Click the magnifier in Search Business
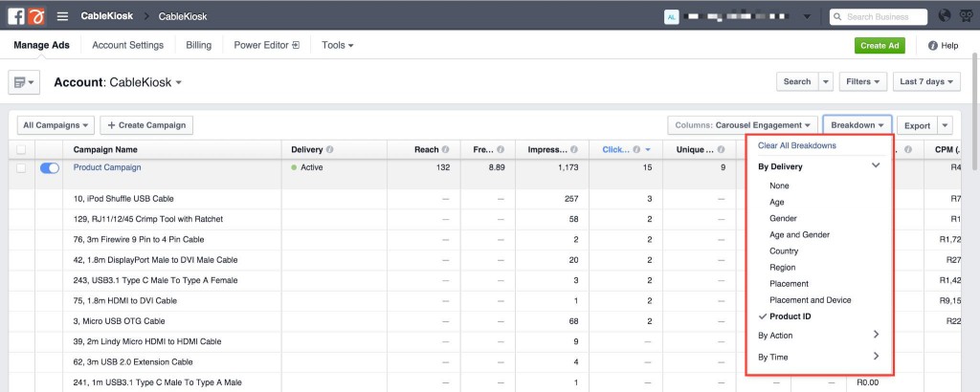Viewport: 980px width, 392px height. [x=837, y=17]
